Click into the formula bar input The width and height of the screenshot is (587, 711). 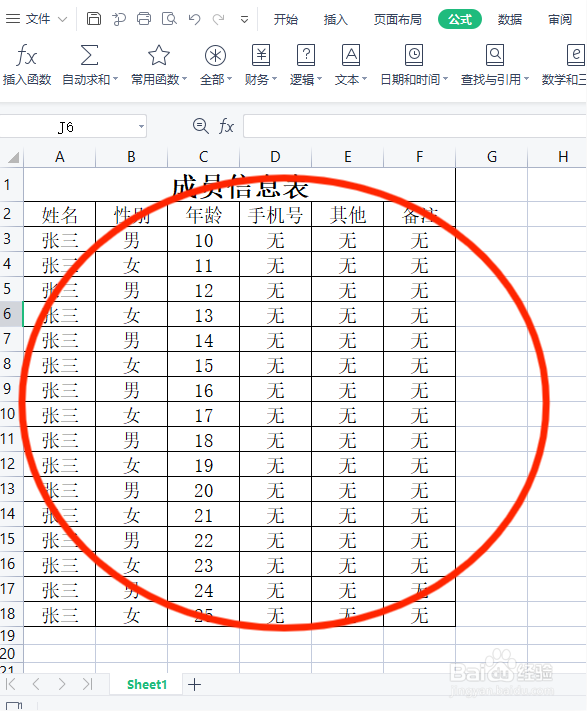click(x=415, y=126)
